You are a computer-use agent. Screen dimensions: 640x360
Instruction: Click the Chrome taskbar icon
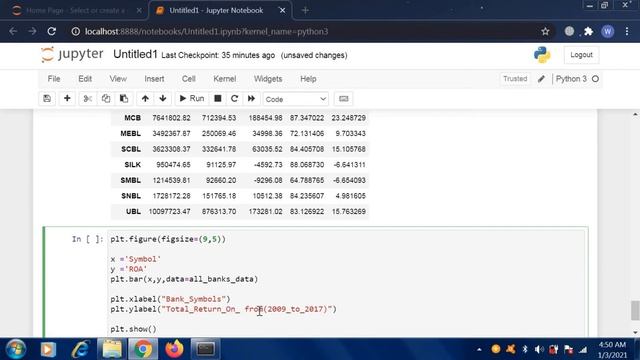143,349
